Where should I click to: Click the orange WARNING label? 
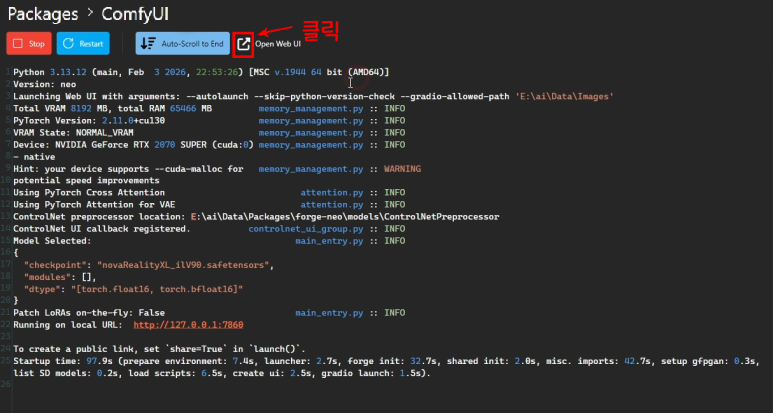[x=402, y=169]
